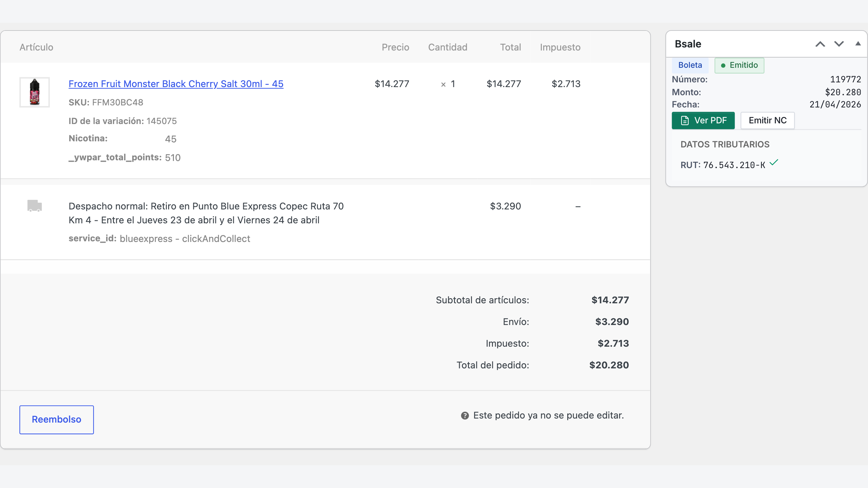The image size is (868, 488).
Task: Move the Bsale panel down with the chevron
Action: [x=839, y=44]
